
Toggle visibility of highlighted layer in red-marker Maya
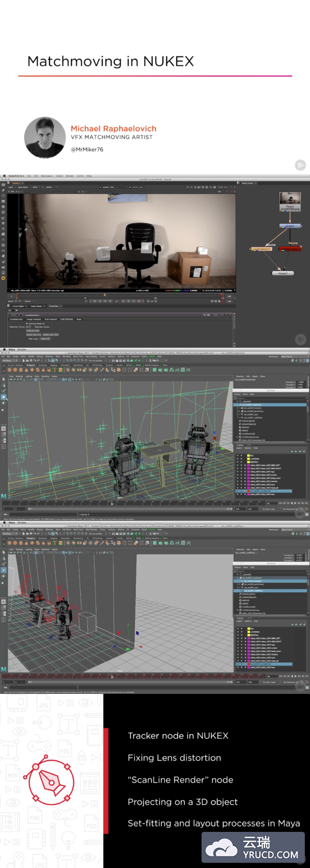[x=238, y=664]
